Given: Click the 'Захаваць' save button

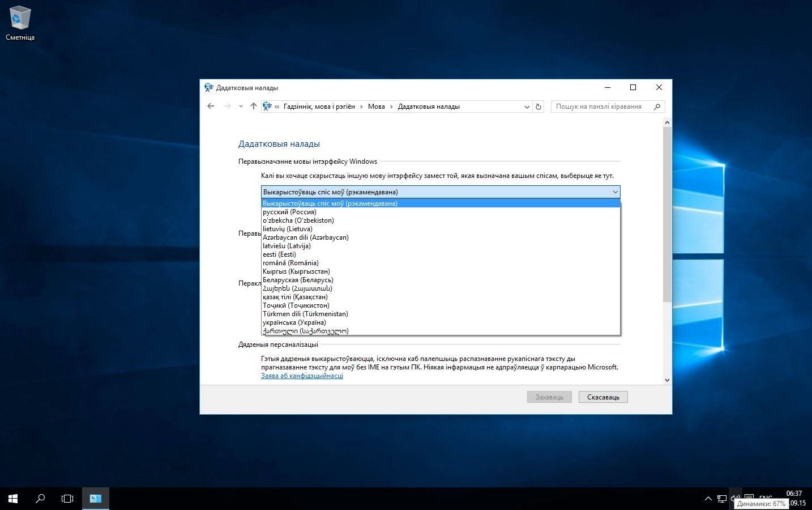Looking at the screenshot, I should pos(549,397).
